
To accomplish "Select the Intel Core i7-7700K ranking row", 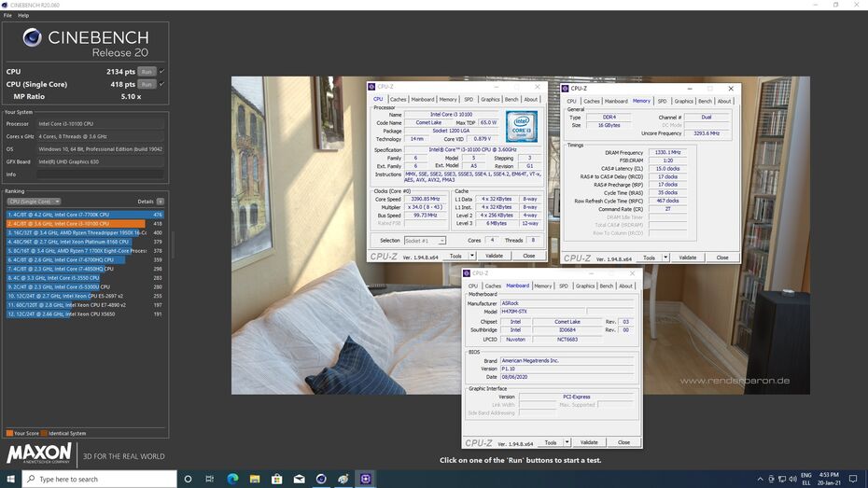I will point(85,214).
